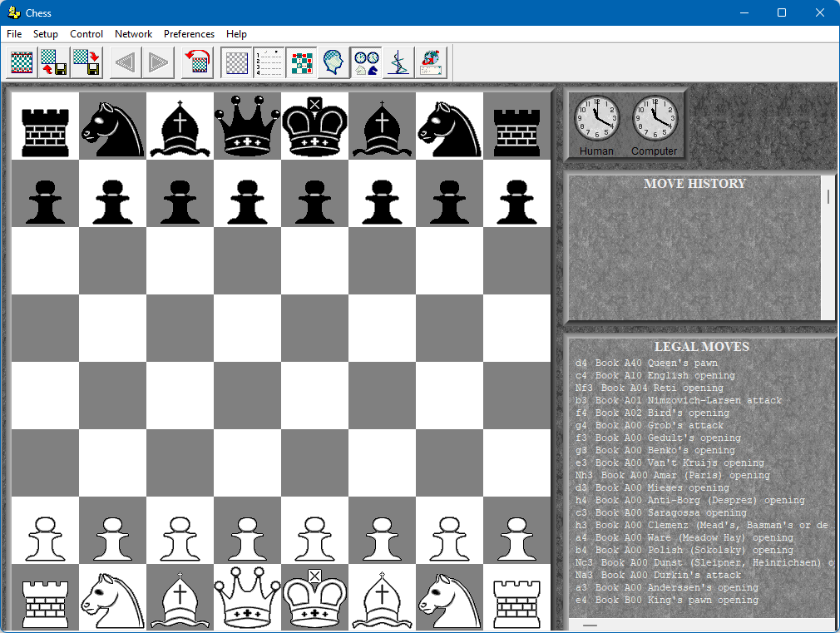Image resolution: width=840 pixels, height=633 pixels.
Task: Click the 'Nf3 Book A04 Reti opening' move
Action: pyautogui.click(x=650, y=388)
